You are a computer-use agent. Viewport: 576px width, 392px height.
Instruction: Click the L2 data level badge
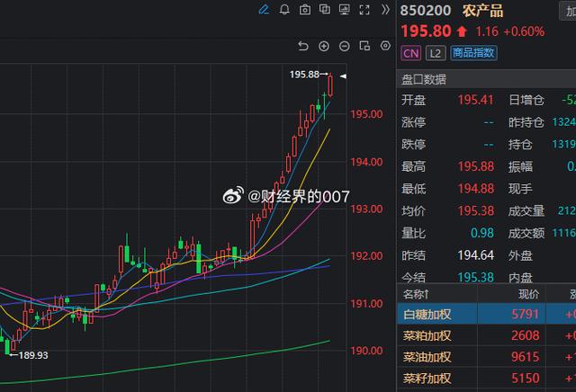click(436, 53)
